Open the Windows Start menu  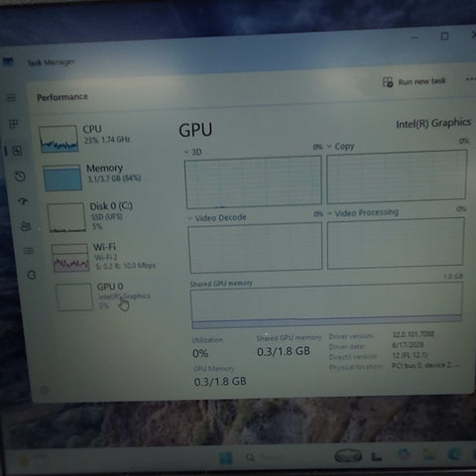(225, 458)
